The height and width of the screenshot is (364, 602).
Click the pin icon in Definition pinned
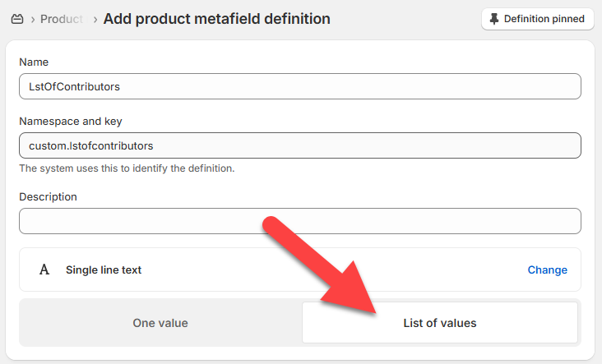click(494, 19)
